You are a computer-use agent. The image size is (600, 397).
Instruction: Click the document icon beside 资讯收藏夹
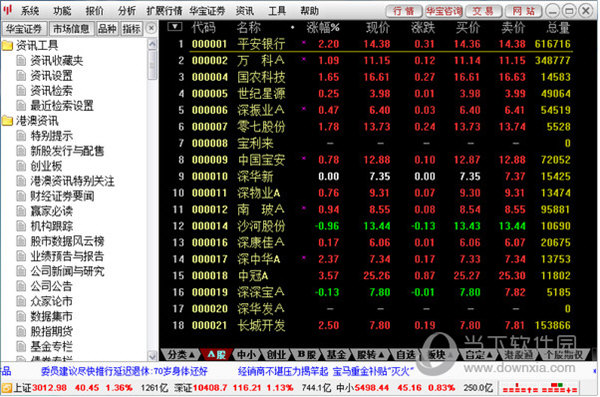pos(21,60)
